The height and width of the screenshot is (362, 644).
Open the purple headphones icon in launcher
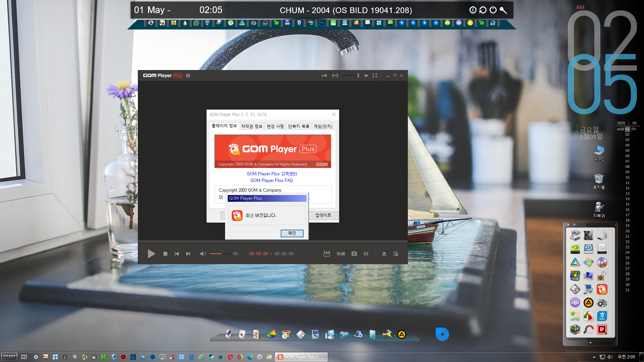[575, 303]
